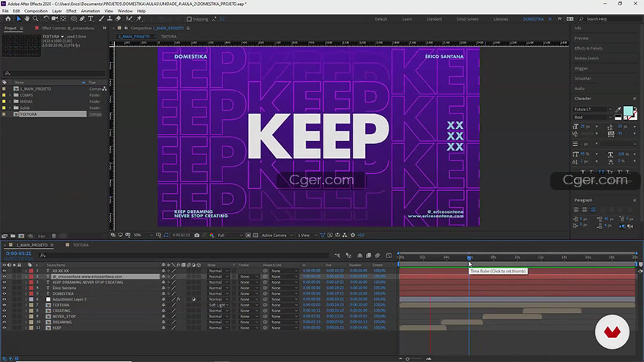Open the show channel RGB icon

pyautogui.click(x=211, y=235)
